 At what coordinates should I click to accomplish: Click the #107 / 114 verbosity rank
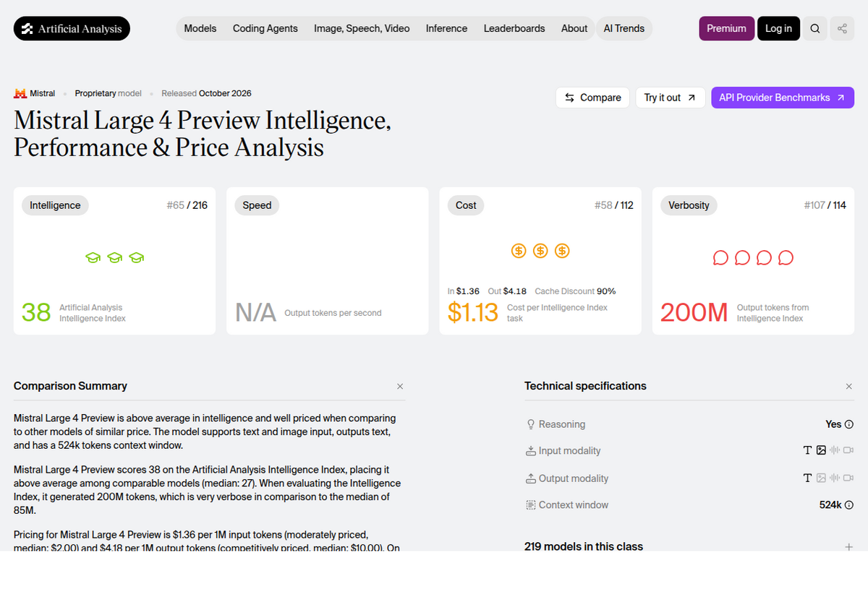(x=825, y=205)
